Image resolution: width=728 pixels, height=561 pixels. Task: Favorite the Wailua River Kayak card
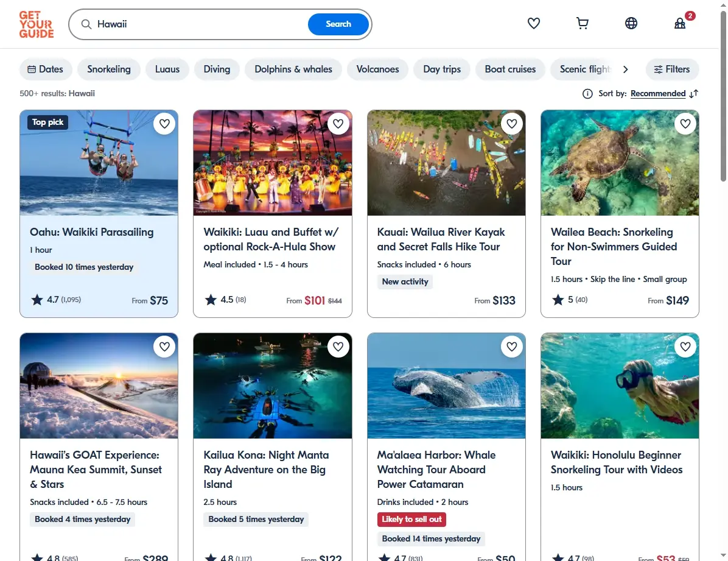512,124
